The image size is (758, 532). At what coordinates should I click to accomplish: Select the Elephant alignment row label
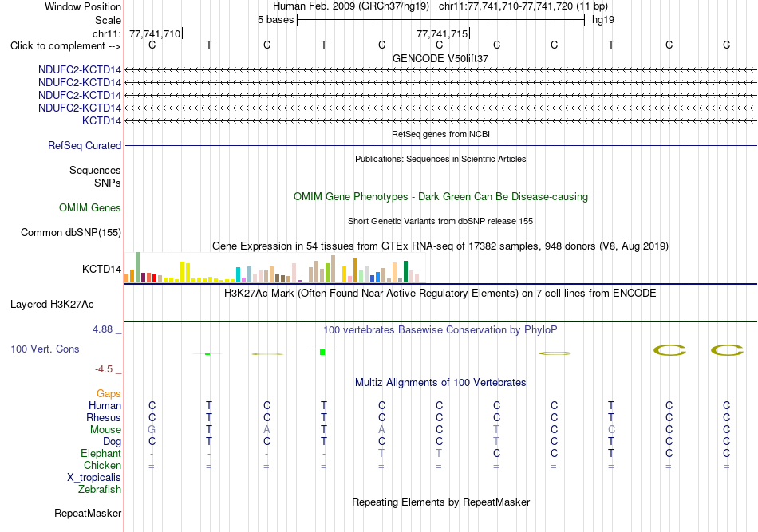[x=101, y=453]
